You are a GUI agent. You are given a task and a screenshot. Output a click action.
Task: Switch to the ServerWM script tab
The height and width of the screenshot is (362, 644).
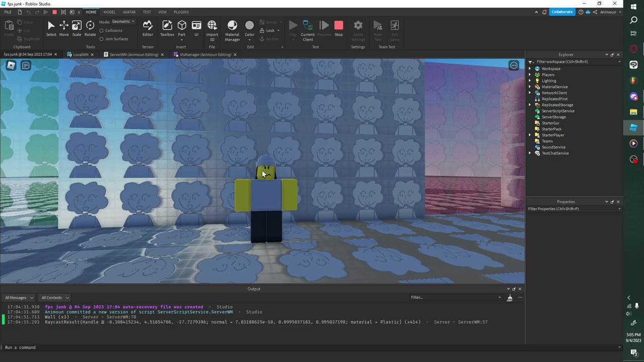133,54
